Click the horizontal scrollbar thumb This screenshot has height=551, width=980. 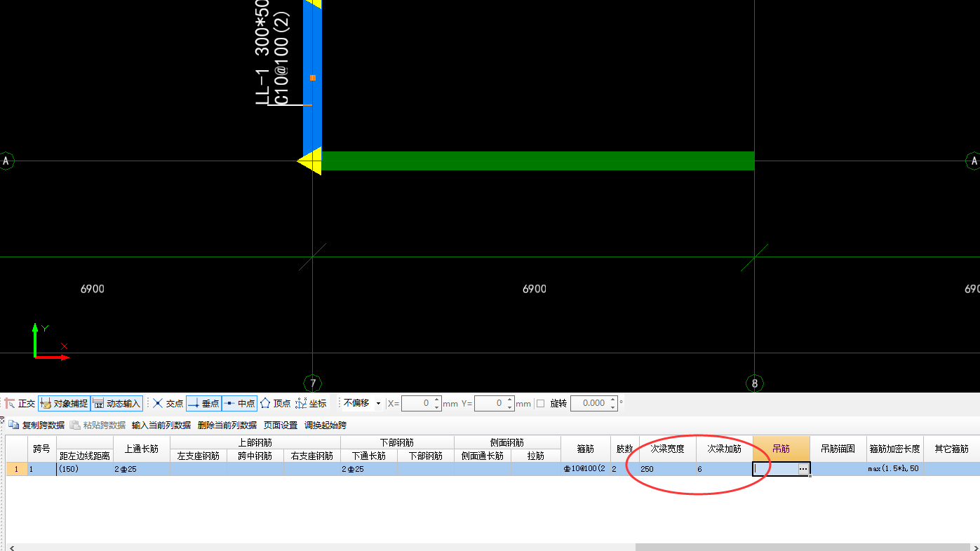(x=803, y=547)
